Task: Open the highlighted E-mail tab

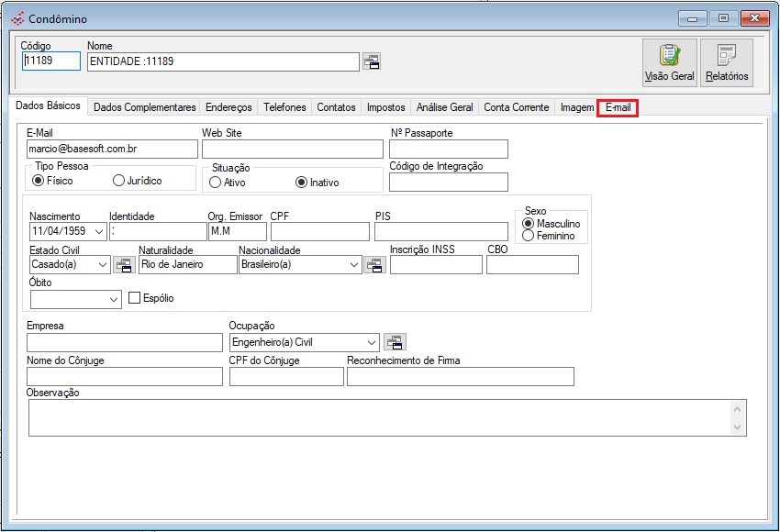Action: pos(617,107)
